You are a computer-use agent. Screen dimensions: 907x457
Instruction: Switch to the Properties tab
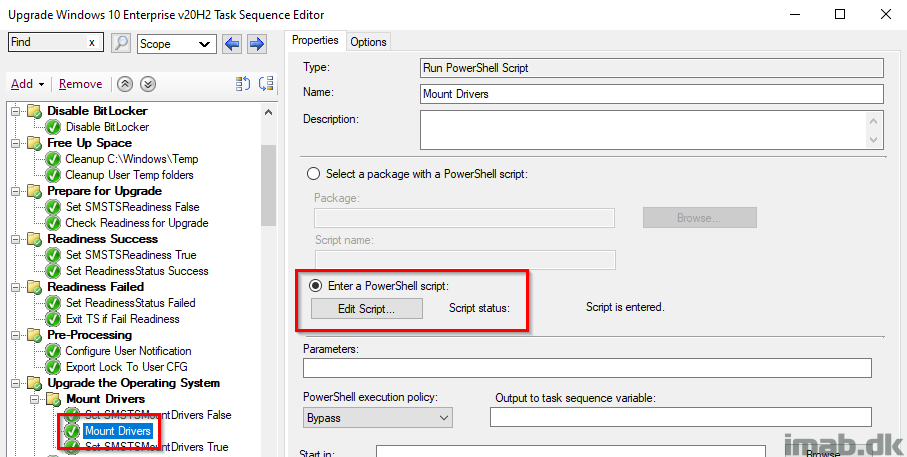[x=315, y=40]
